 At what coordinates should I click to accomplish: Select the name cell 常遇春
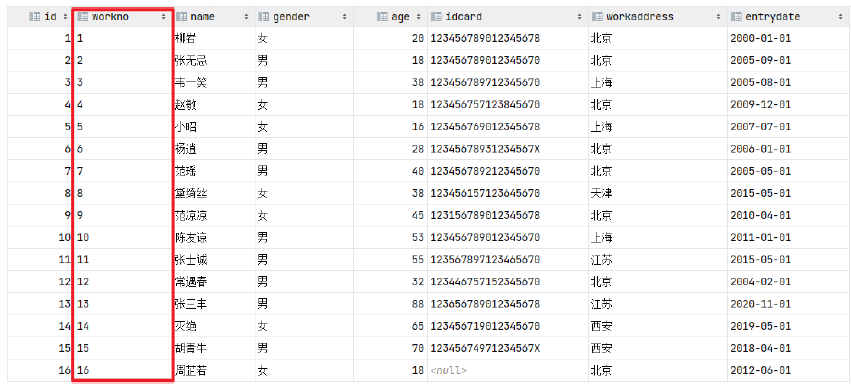(214, 282)
